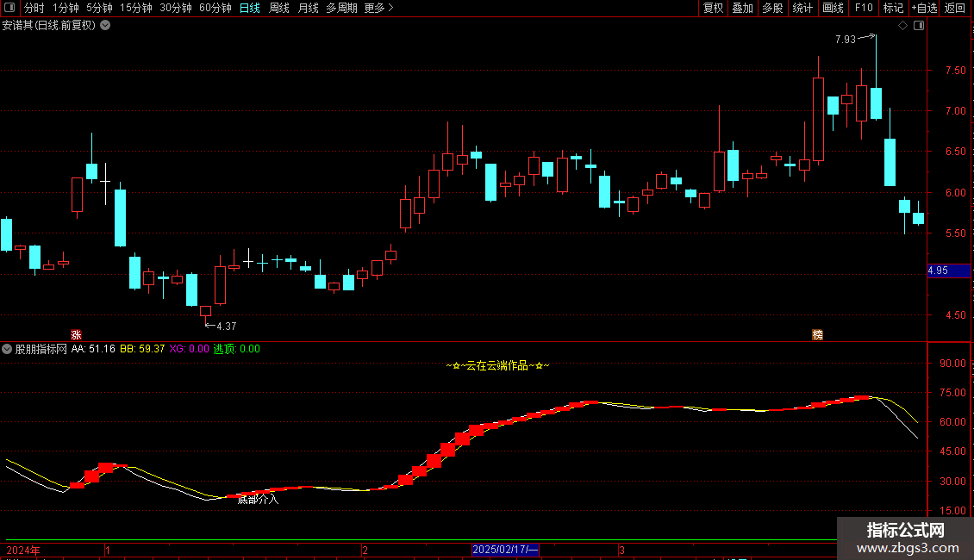The height and width of the screenshot is (560, 974).
Task: Switch to 分时 intraday chart tab
Action: 34,8
